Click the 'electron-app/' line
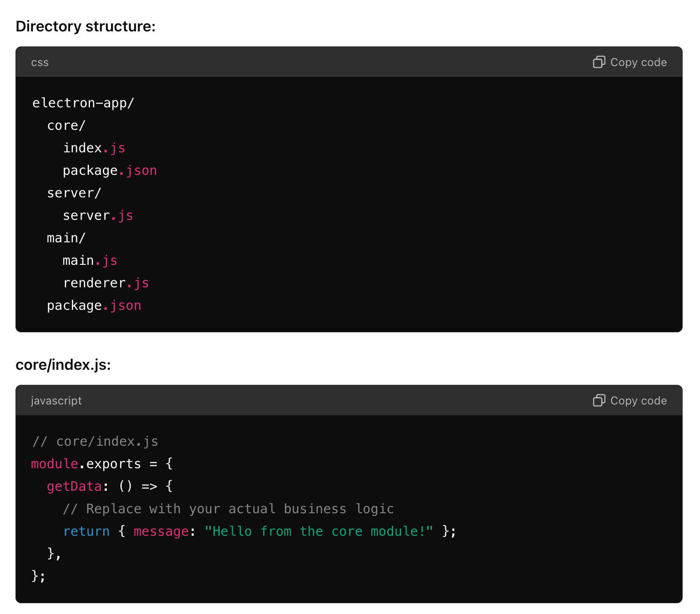The height and width of the screenshot is (614, 700). point(83,103)
